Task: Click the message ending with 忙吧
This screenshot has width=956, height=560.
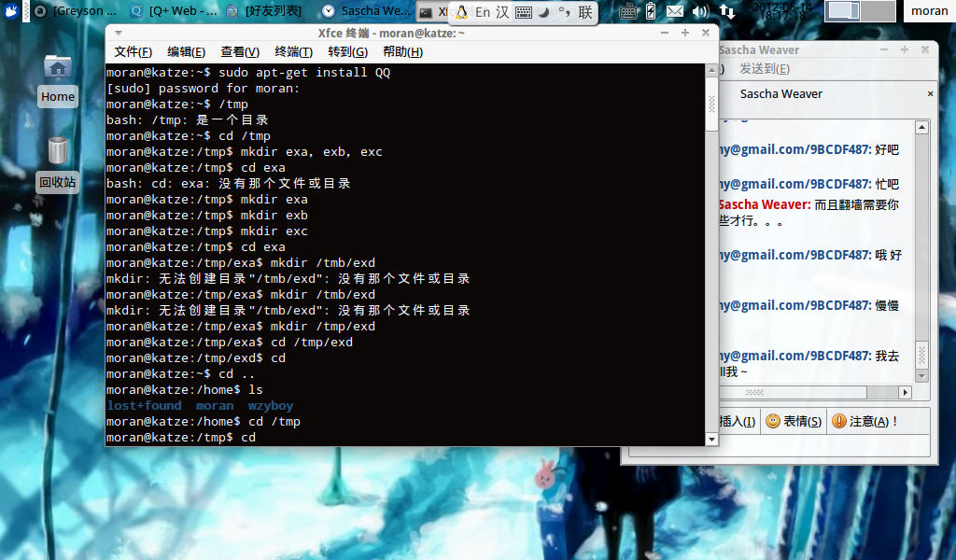Action: click(808, 184)
